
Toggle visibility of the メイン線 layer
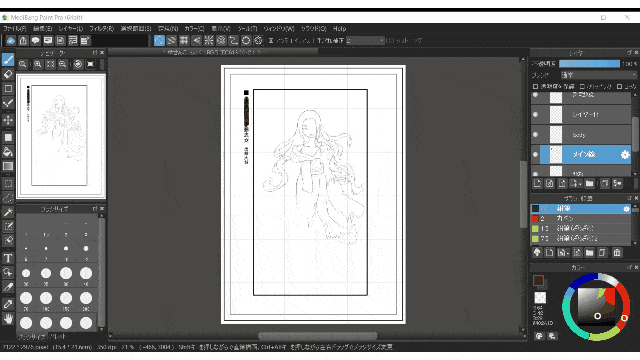(x=536, y=155)
